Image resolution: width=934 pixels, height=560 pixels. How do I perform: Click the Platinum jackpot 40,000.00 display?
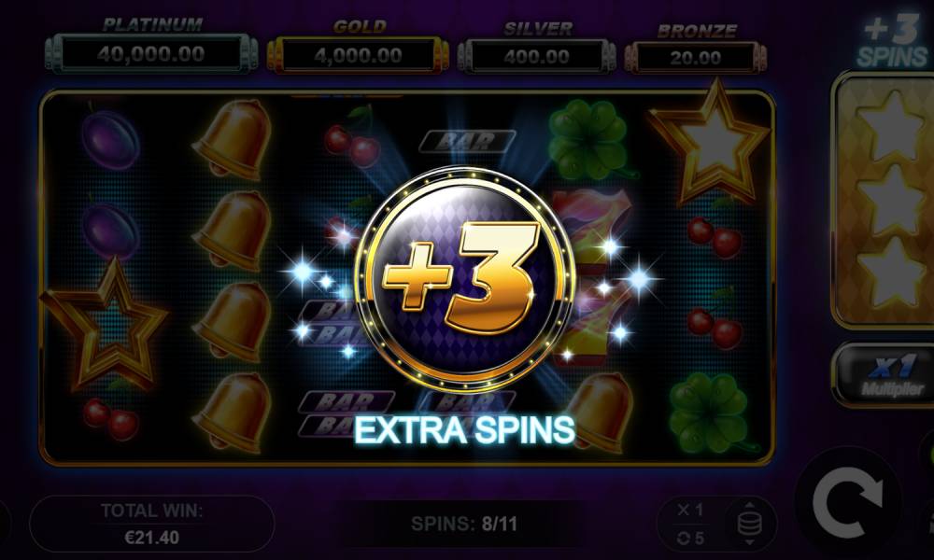(151, 55)
